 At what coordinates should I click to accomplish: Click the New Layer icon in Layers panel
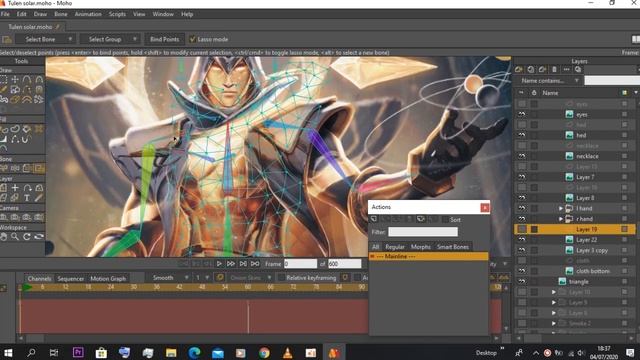pos(519,69)
